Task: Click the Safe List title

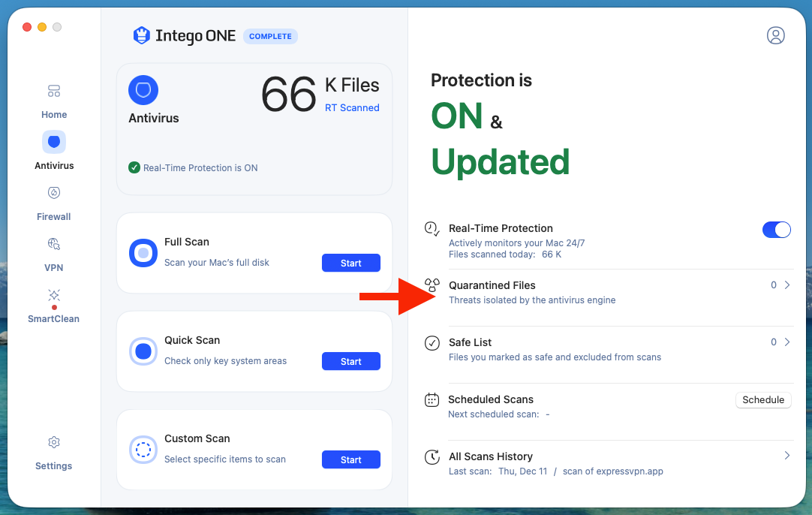Action: point(471,342)
